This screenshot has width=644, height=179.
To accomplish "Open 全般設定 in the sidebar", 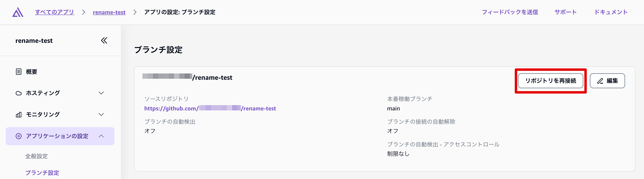I will 37,156.
